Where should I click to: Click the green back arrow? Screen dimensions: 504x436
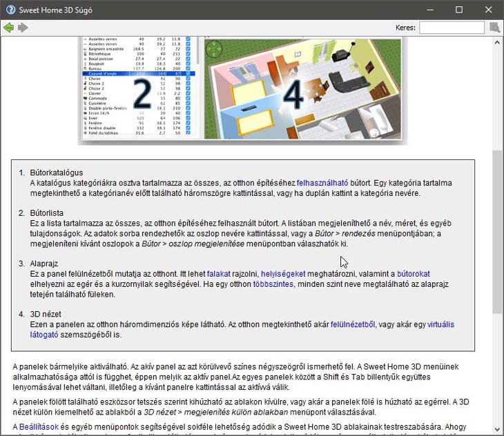8,28
